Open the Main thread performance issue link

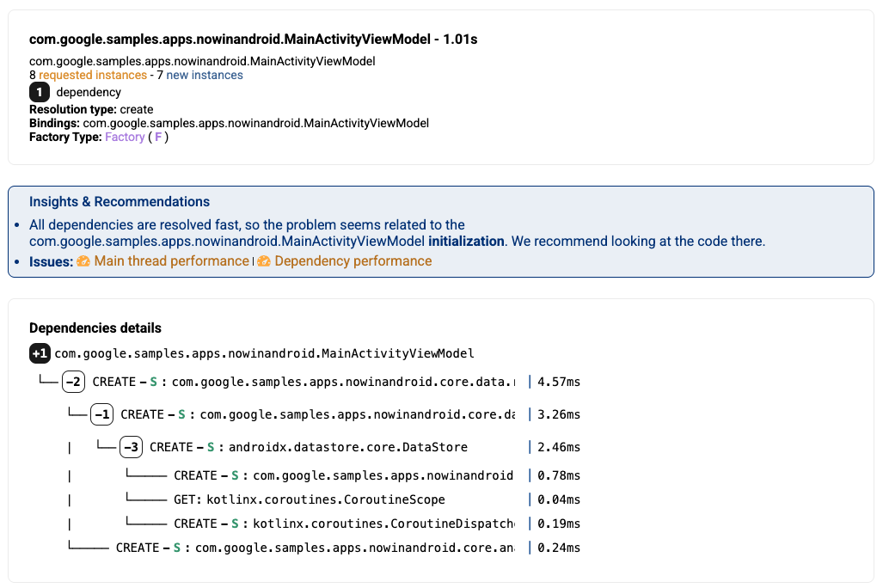tap(171, 261)
